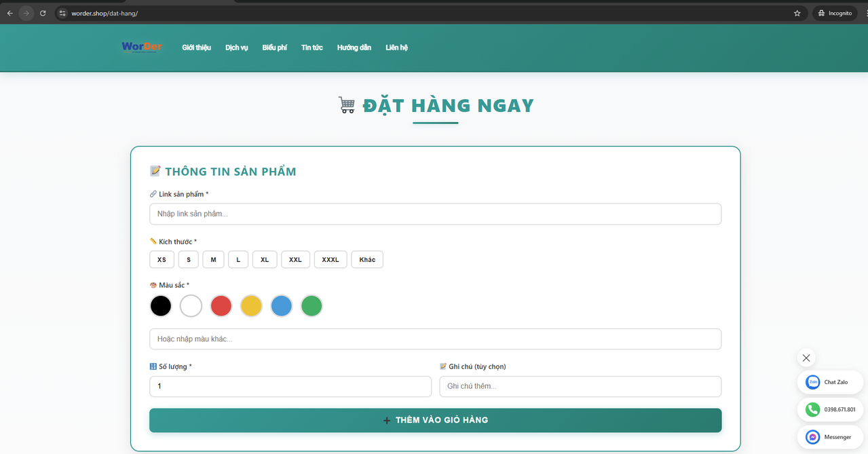Open Liên hệ menu item
The width and height of the screenshot is (868, 454).
click(x=397, y=48)
